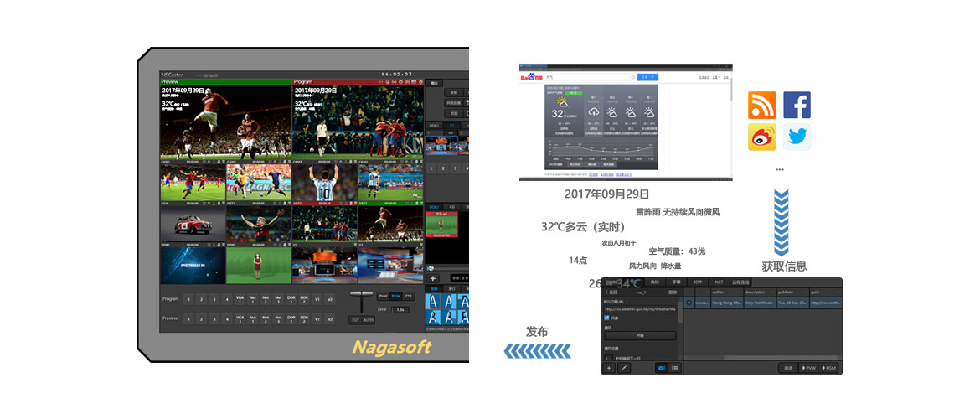Click the Facebook icon
980x419 pixels.
(x=797, y=106)
